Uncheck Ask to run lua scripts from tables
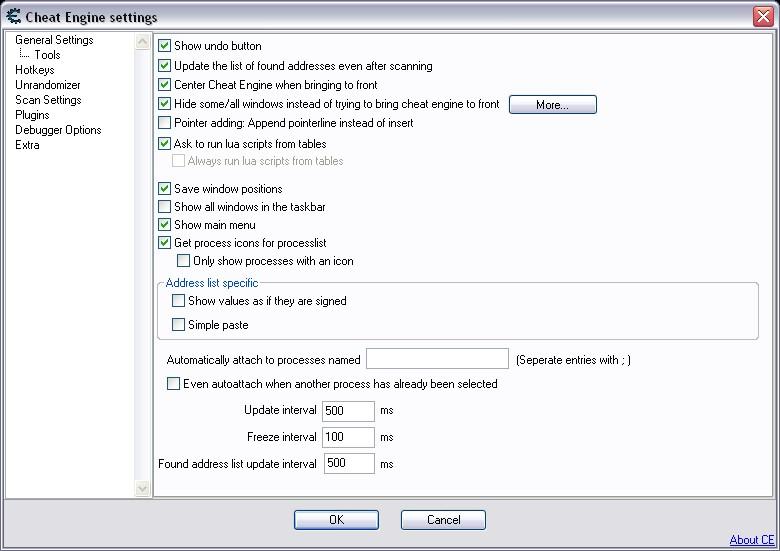This screenshot has width=780, height=551. click(164, 144)
